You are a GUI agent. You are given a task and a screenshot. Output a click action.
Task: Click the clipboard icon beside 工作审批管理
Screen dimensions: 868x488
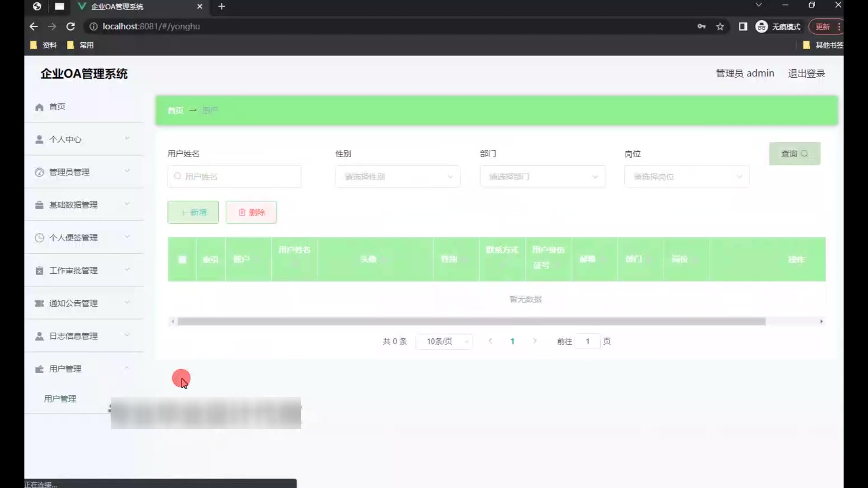tap(39, 271)
